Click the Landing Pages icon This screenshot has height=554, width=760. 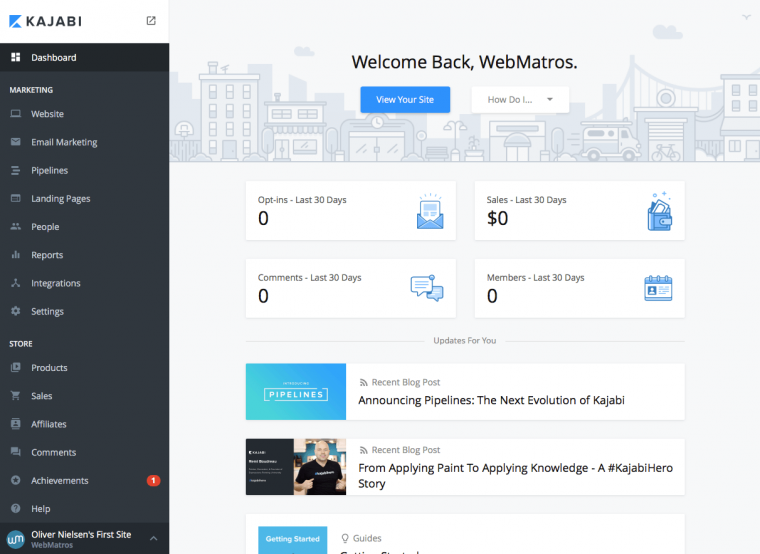click(x=16, y=198)
